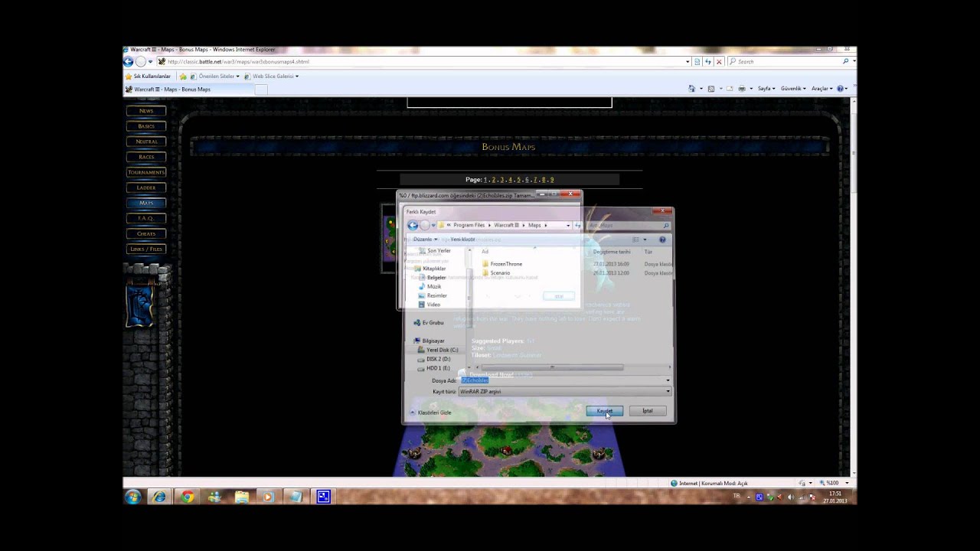Image resolution: width=980 pixels, height=551 pixels.
Task: Click the compatibility view icon in address bar
Action: (x=697, y=61)
